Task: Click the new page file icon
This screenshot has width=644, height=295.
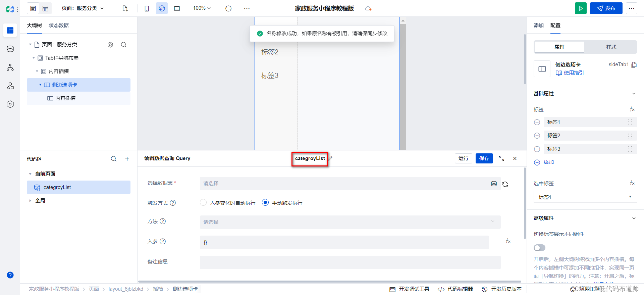Action: click(125, 8)
